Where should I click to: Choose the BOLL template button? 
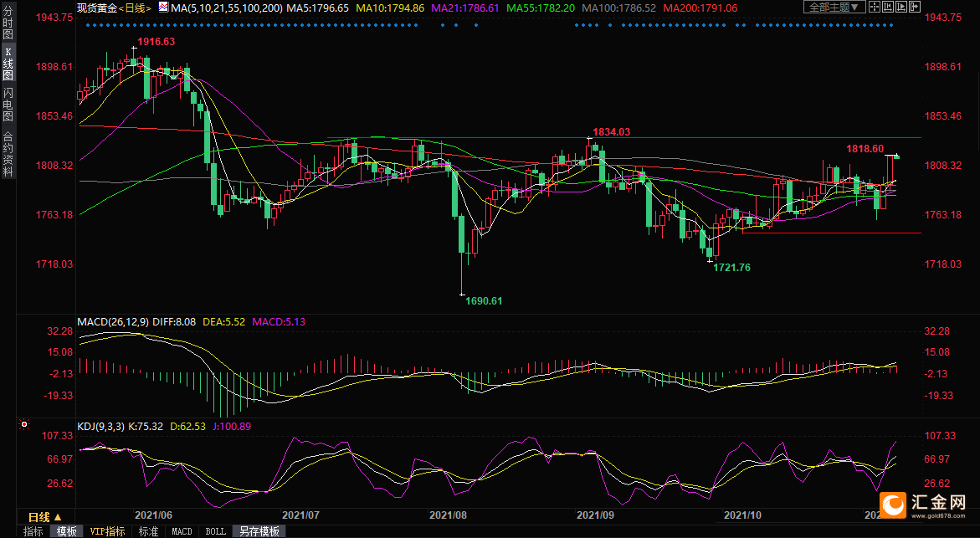(216, 531)
